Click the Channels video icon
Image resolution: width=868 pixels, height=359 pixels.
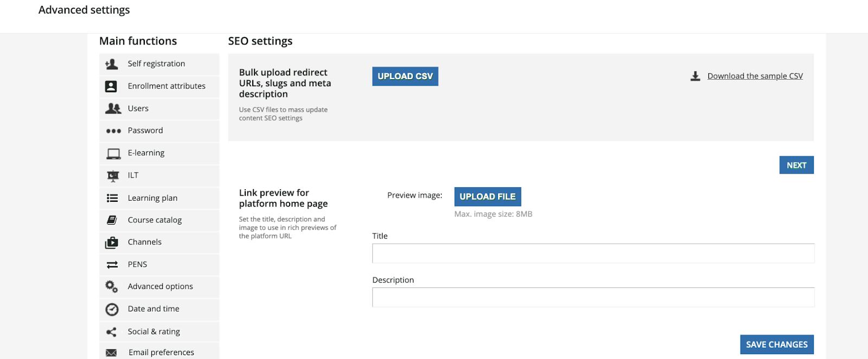pyautogui.click(x=112, y=242)
